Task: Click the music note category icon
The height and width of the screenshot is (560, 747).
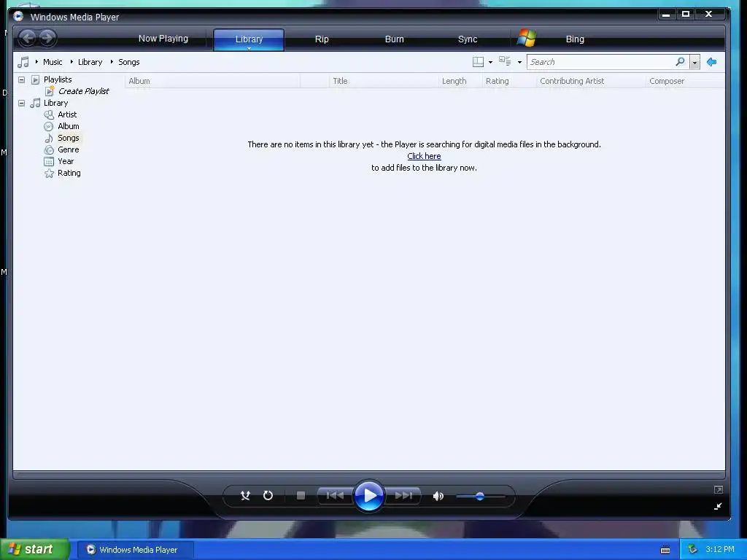Action: 23,62
